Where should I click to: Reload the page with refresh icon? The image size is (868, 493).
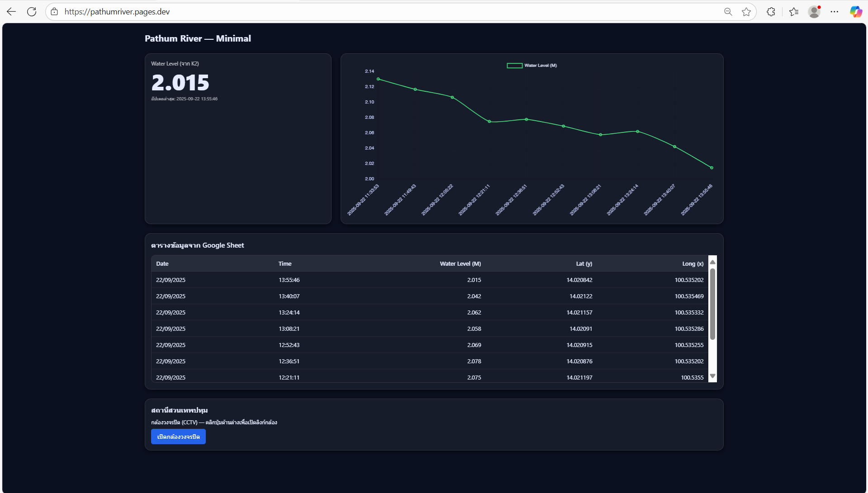pos(32,12)
